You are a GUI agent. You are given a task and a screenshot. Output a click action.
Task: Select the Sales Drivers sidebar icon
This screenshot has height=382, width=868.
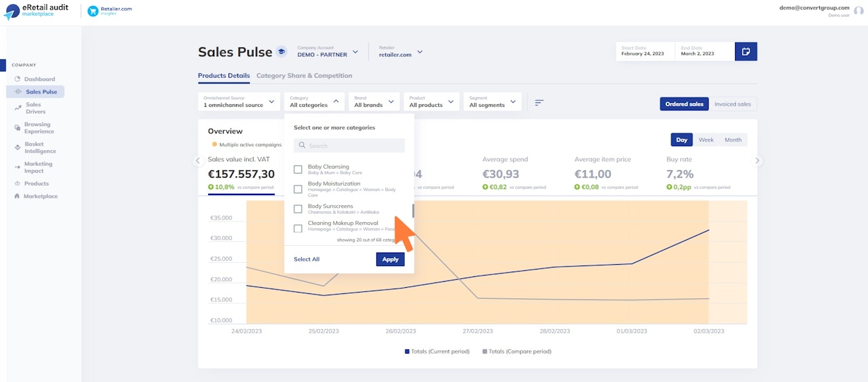(18, 108)
